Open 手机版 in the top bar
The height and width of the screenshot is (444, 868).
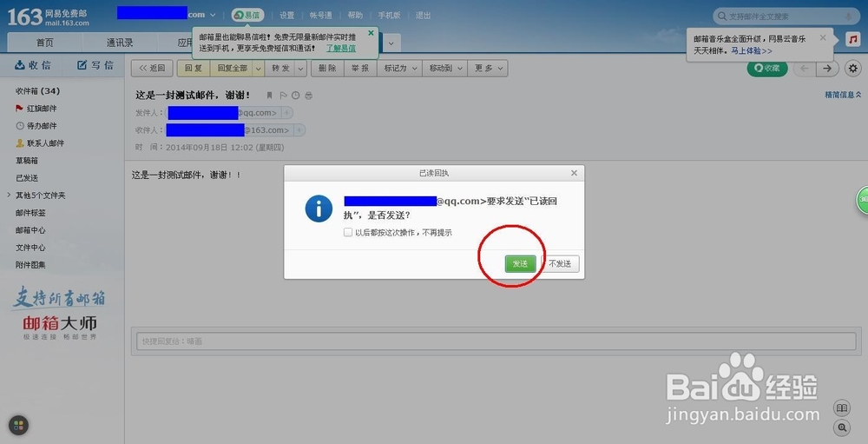pos(389,16)
